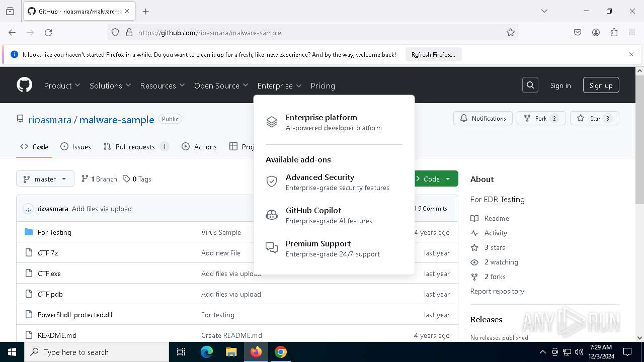
Task: Open the Report repository link
Action: click(497, 291)
